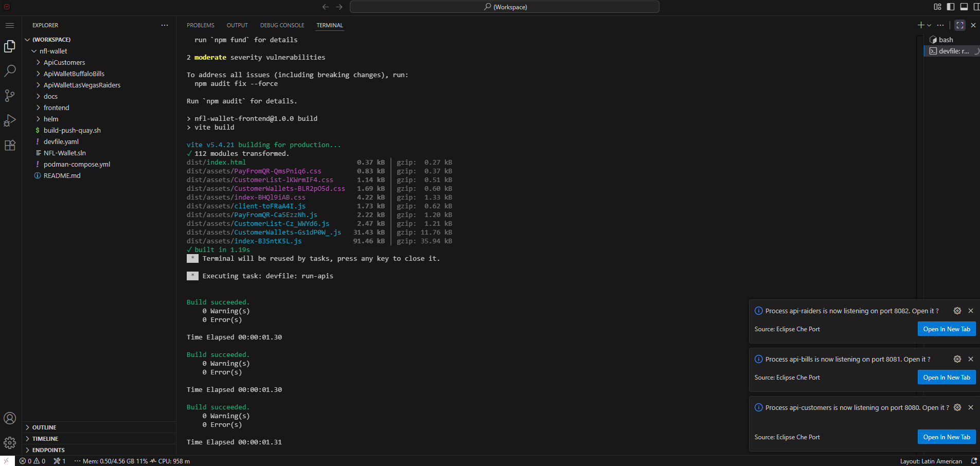The image size is (980, 466).
Task: Open the Accounts menu icon
Action: (10, 419)
